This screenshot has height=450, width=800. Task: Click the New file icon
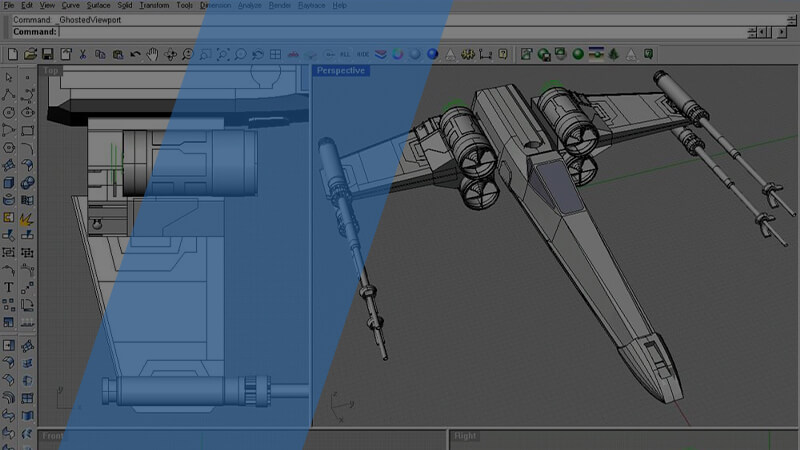tap(13, 54)
